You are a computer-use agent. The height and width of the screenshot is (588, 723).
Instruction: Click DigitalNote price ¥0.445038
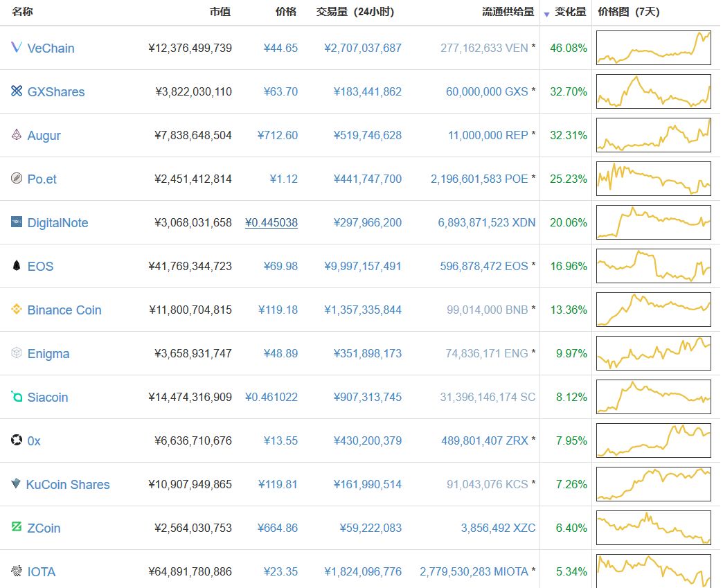271,223
